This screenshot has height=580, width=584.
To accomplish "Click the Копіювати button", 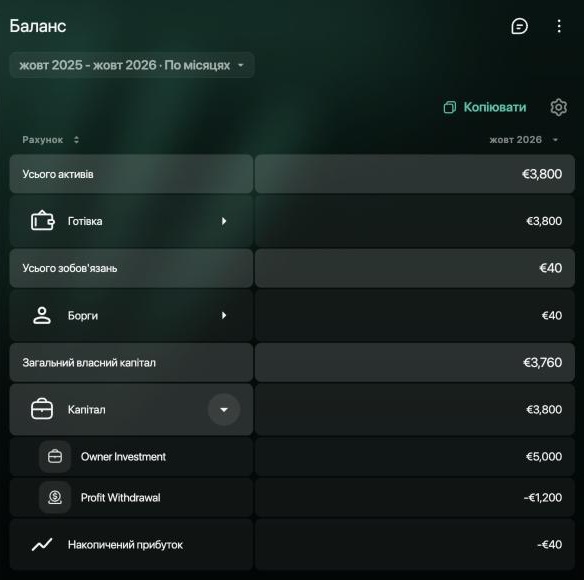I will click(x=485, y=107).
